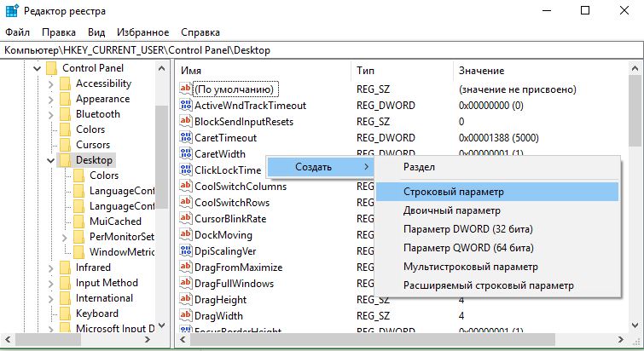This screenshot has height=351, width=644.
Task: Click the tree pane horizontal scroll right arrow
Action: tap(148, 340)
